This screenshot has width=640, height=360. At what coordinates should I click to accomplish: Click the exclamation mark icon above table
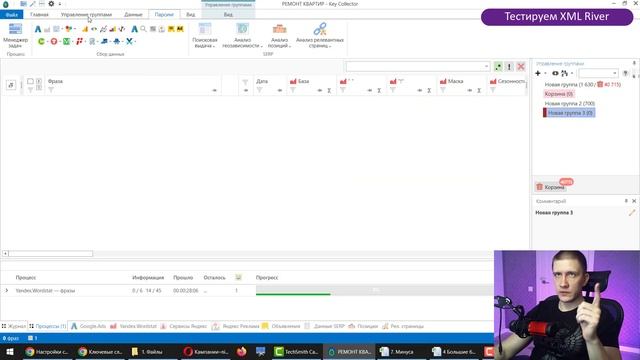pos(509,67)
